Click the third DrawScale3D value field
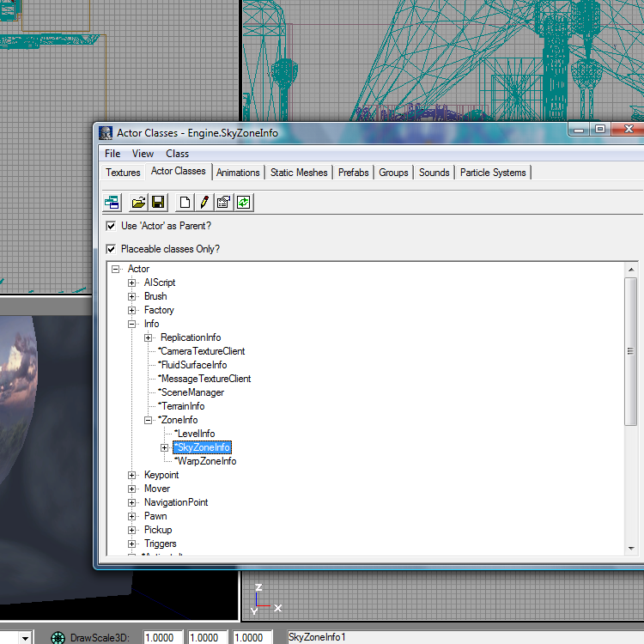Screen dimensions: 644x644 coord(252,637)
